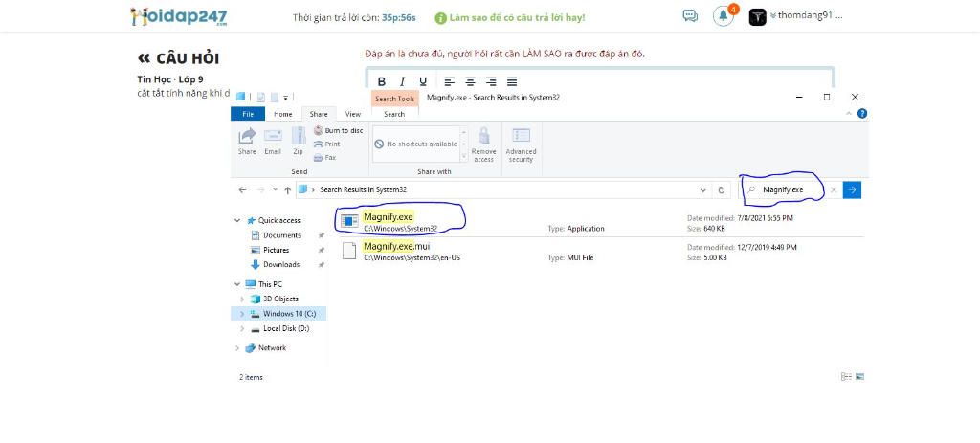Expand the Share with list
This screenshot has height=443, width=980.
464,157
